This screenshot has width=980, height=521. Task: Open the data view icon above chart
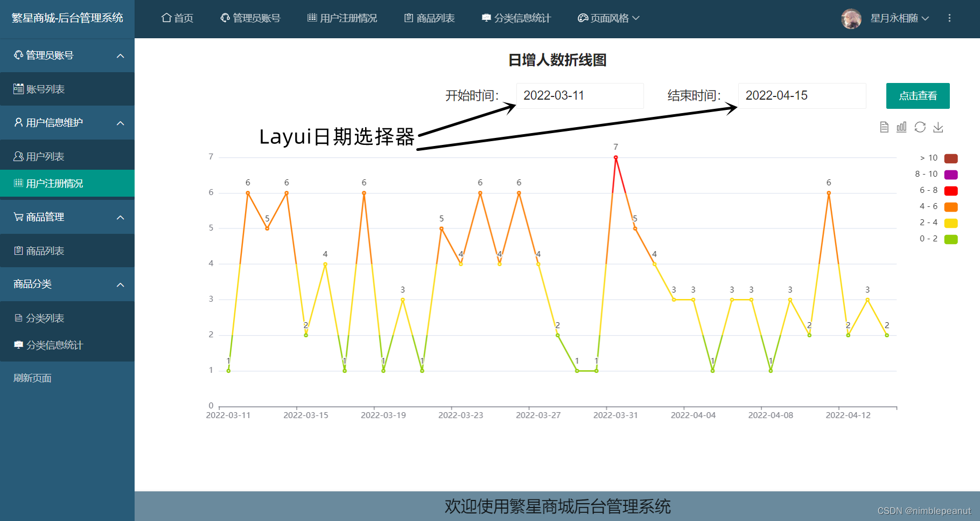click(884, 127)
